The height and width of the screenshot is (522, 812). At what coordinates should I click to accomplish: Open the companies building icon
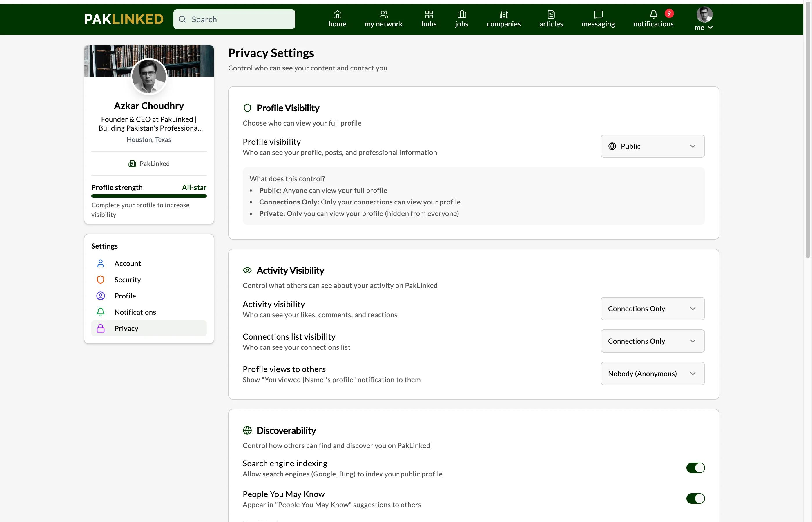click(504, 15)
